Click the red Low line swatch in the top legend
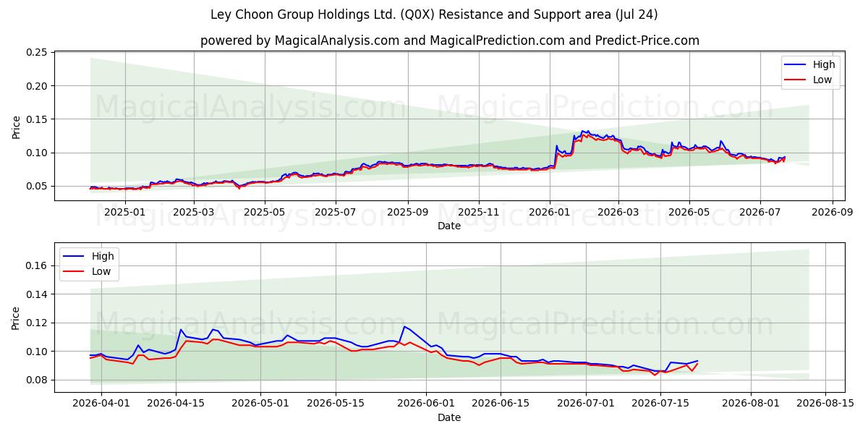This screenshot has width=868, height=434. [796, 80]
